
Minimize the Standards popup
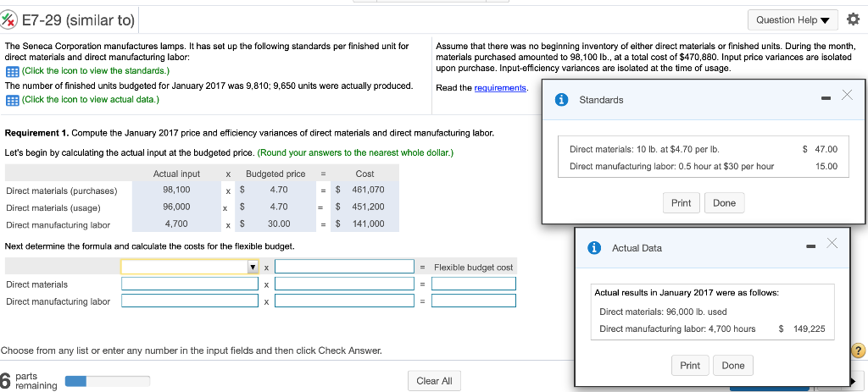(826, 100)
